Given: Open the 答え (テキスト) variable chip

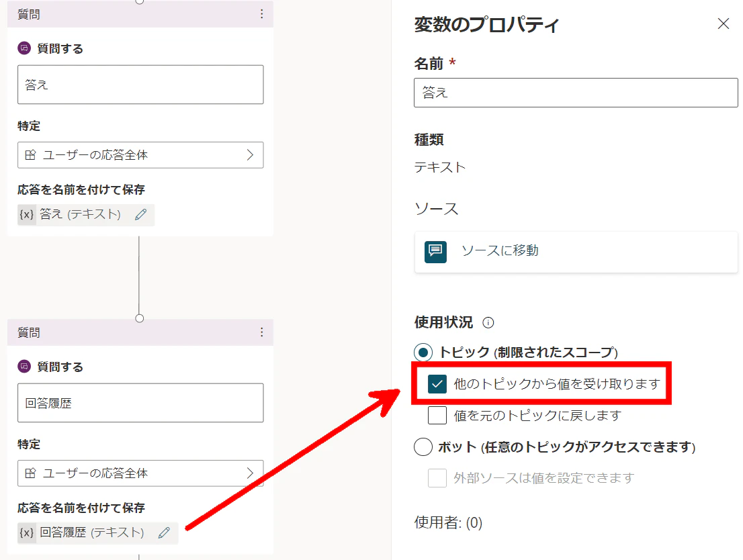Looking at the screenshot, I should (x=86, y=215).
